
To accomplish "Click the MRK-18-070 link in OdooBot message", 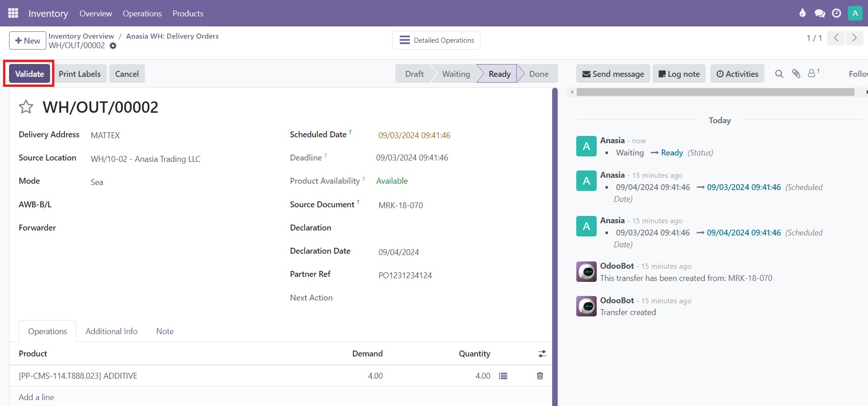I will [x=750, y=278].
